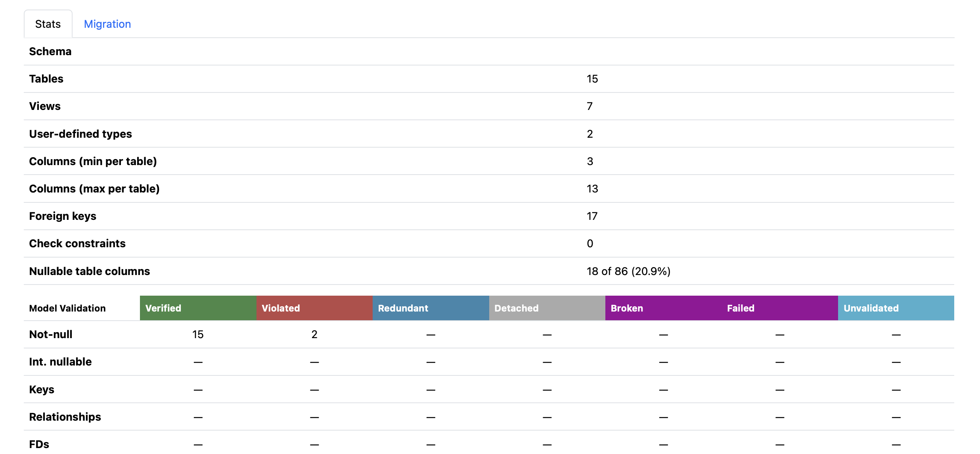
Task: Click the FDs row label
Action: (x=39, y=444)
